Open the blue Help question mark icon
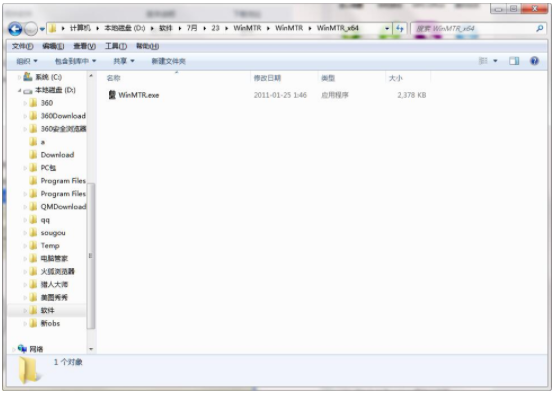555x394 pixels. 534,61
